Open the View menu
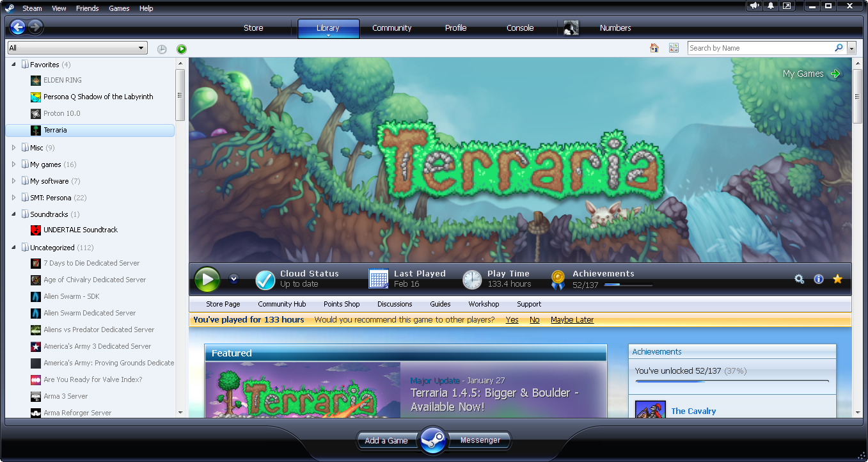This screenshot has height=462, width=868. coord(59,8)
